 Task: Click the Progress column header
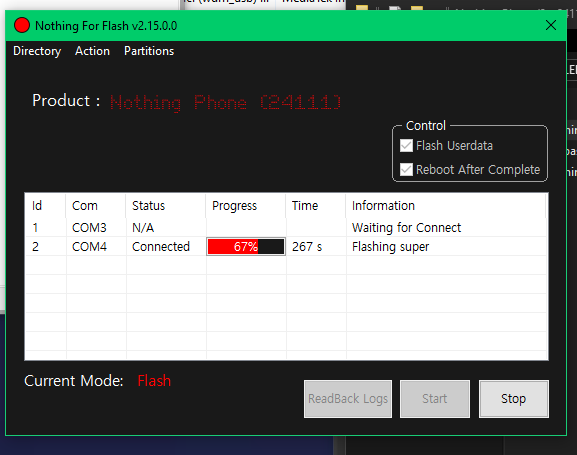click(245, 205)
